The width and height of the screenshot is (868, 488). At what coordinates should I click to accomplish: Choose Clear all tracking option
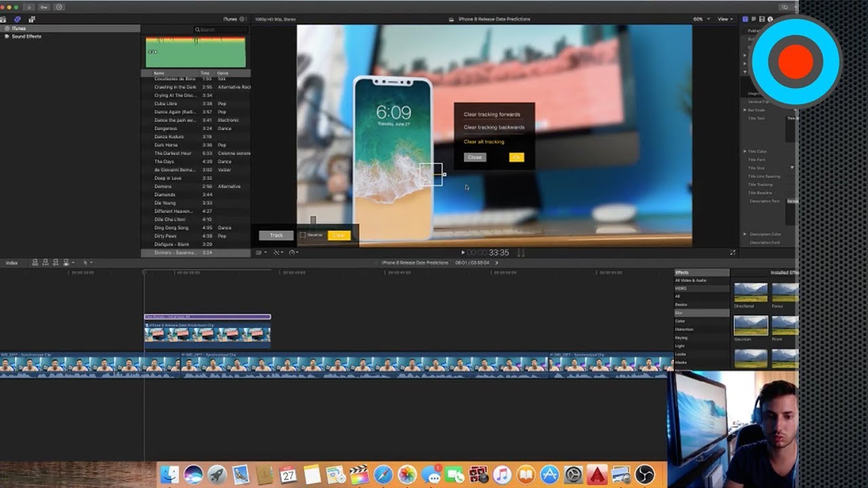[x=484, y=142]
